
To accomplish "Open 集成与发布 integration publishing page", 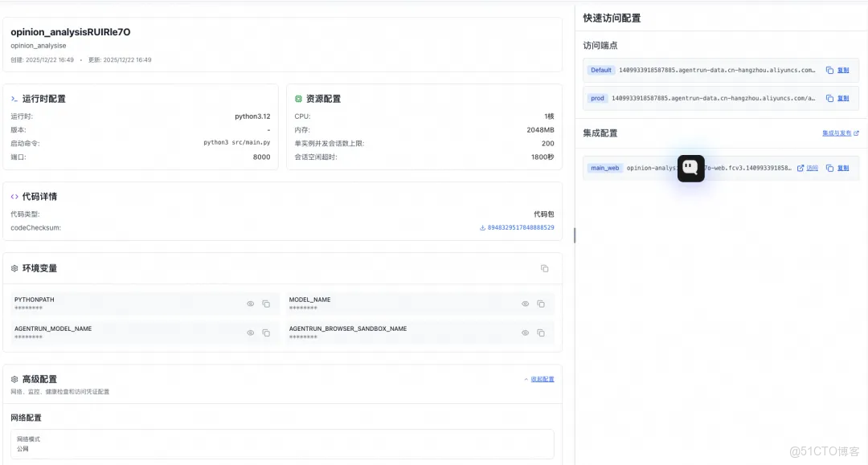I will (838, 133).
